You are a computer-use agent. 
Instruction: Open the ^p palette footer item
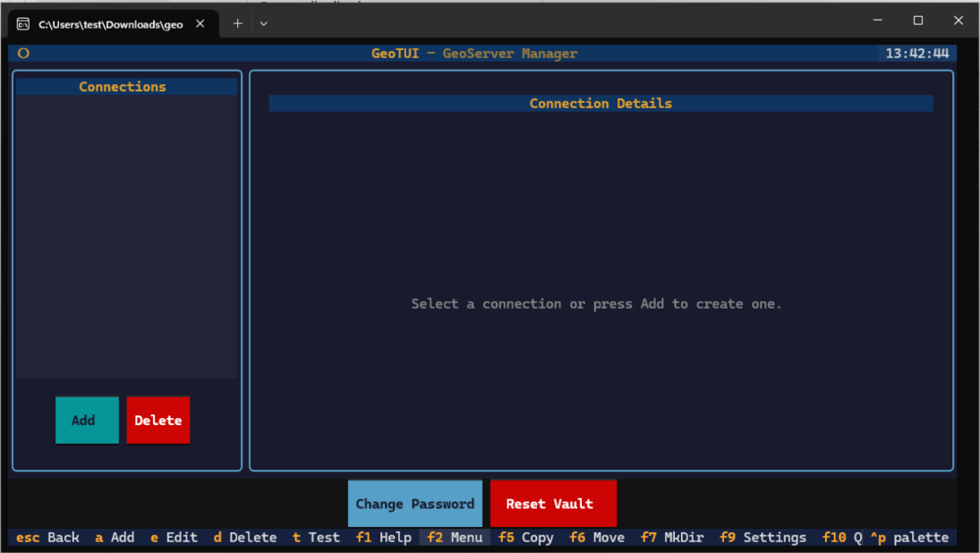(x=909, y=538)
